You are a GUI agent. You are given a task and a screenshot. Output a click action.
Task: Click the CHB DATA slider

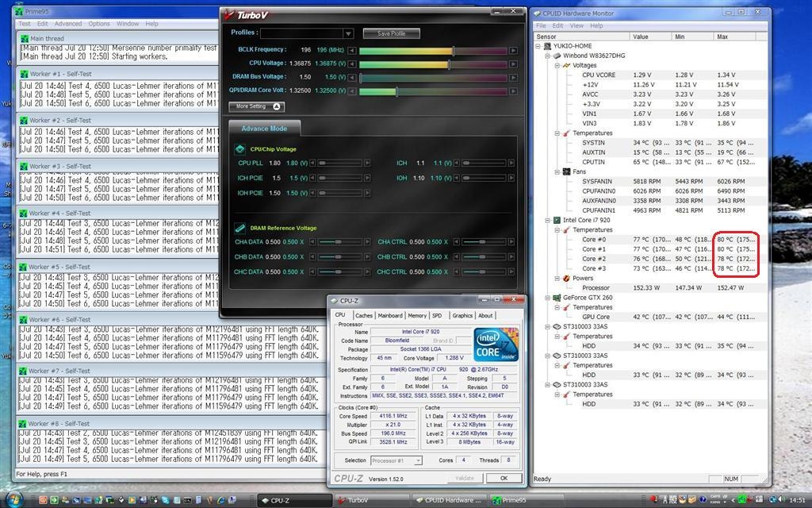339,257
